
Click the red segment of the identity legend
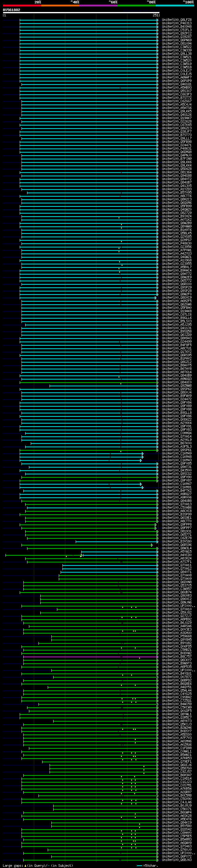(22, 6)
